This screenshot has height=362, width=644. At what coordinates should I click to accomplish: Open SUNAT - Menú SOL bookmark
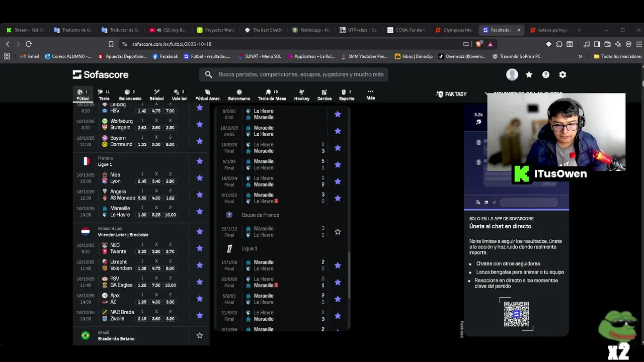pyautogui.click(x=259, y=56)
